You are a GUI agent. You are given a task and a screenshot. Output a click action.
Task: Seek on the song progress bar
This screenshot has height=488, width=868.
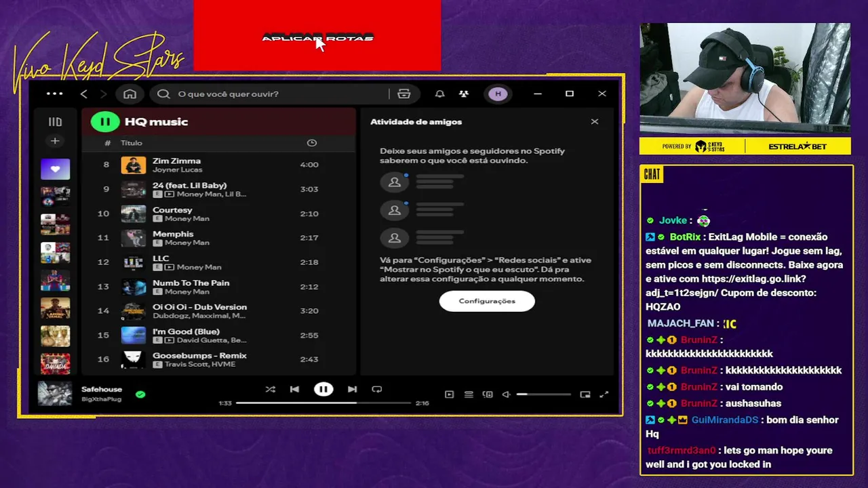click(323, 403)
